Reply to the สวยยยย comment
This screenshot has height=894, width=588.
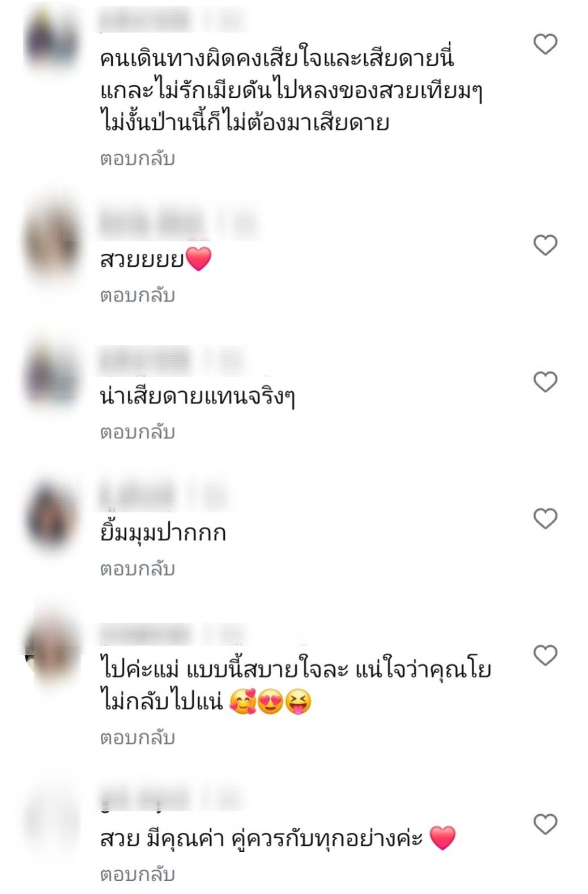(x=138, y=296)
